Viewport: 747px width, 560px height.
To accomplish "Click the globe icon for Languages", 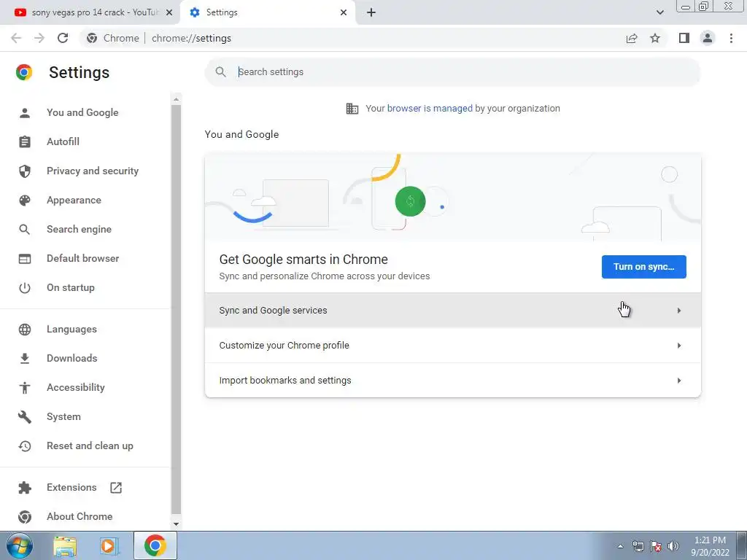I will (24, 329).
